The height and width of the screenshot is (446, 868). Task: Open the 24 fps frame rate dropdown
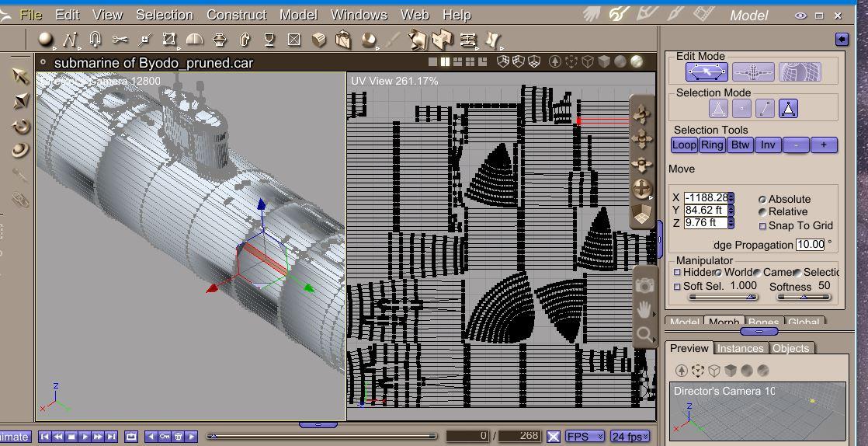click(x=630, y=436)
